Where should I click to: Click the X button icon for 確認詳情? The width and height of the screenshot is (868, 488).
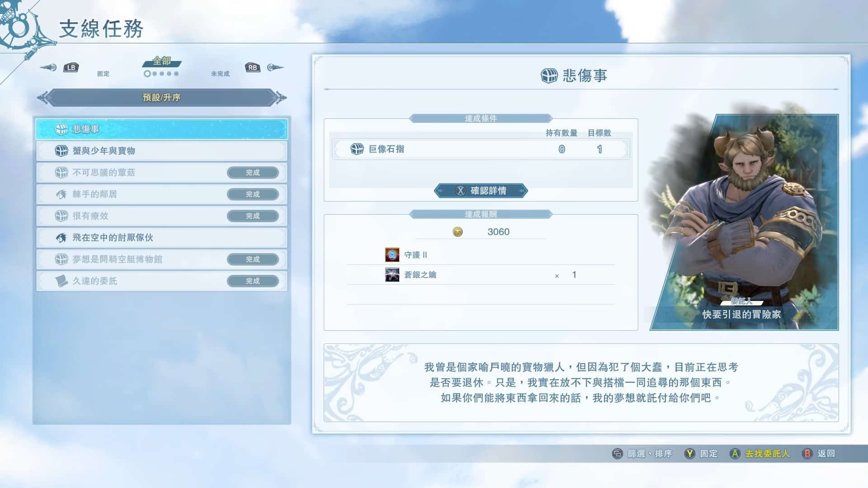(460, 191)
